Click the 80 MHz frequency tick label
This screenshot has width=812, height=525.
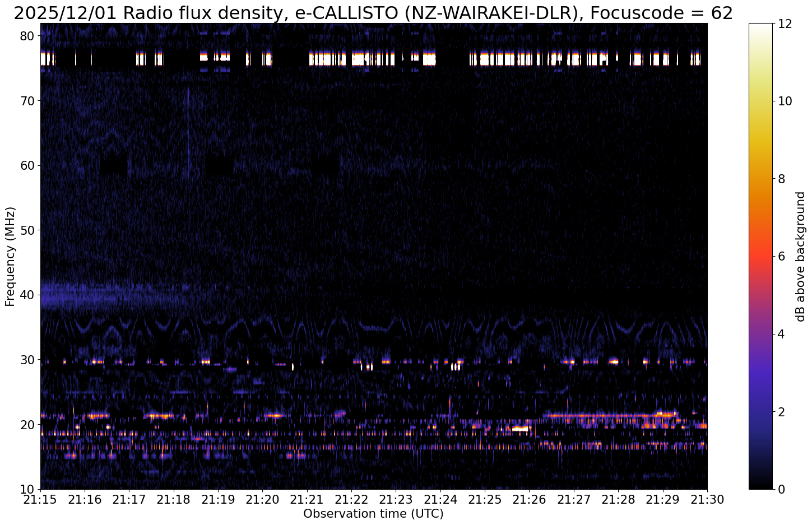pos(28,36)
